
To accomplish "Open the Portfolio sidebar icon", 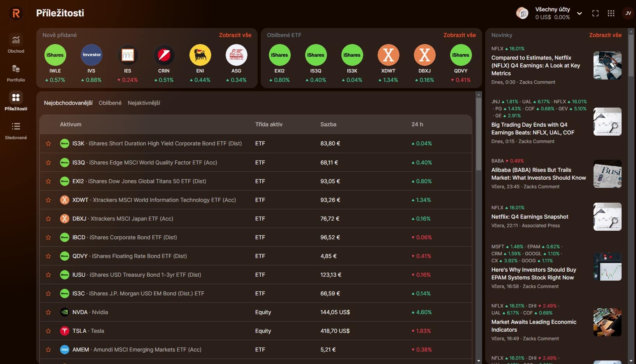I will coord(16,72).
